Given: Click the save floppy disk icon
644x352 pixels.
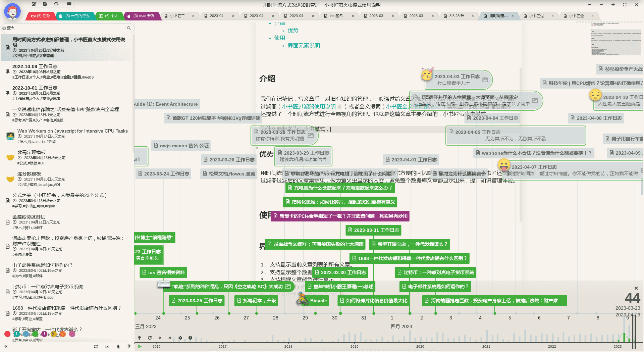Looking at the screenshot, I should click(x=45, y=4).
